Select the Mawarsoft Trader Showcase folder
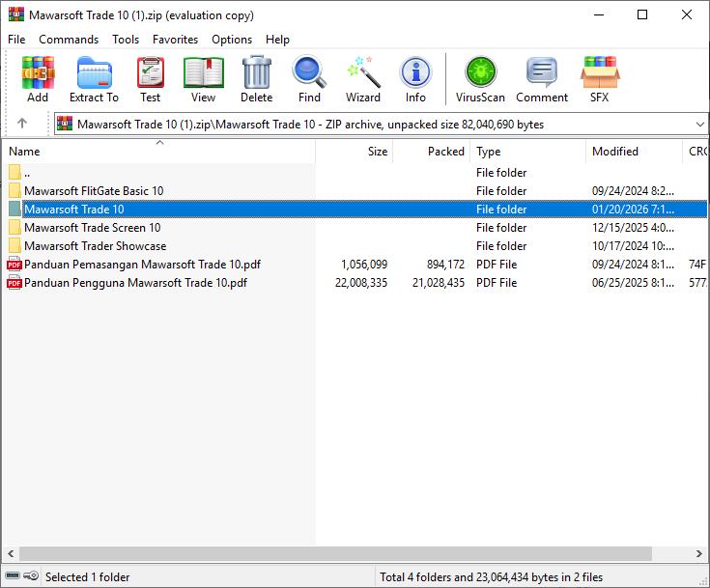 coord(95,246)
